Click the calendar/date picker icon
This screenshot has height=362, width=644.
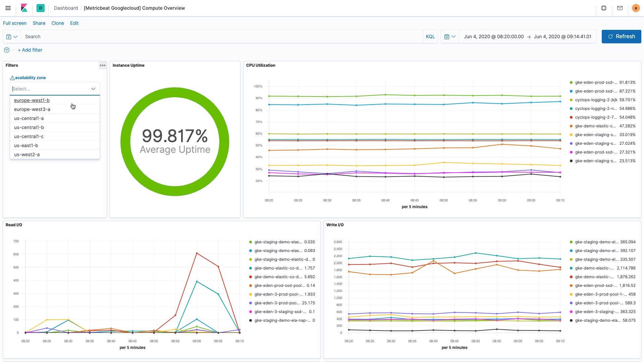tap(447, 36)
